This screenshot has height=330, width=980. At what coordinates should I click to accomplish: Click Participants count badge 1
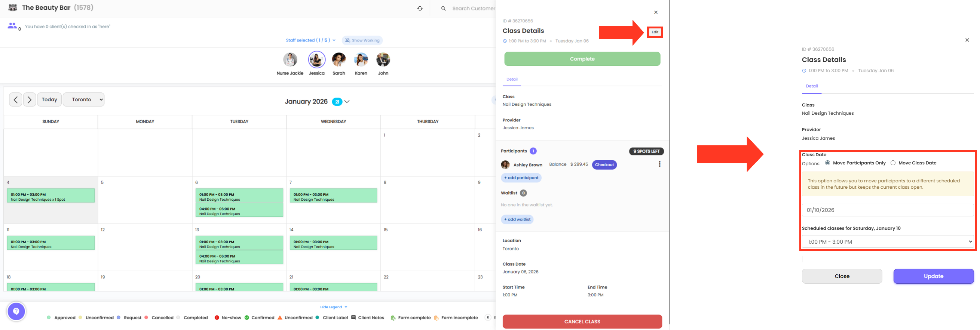coord(533,151)
